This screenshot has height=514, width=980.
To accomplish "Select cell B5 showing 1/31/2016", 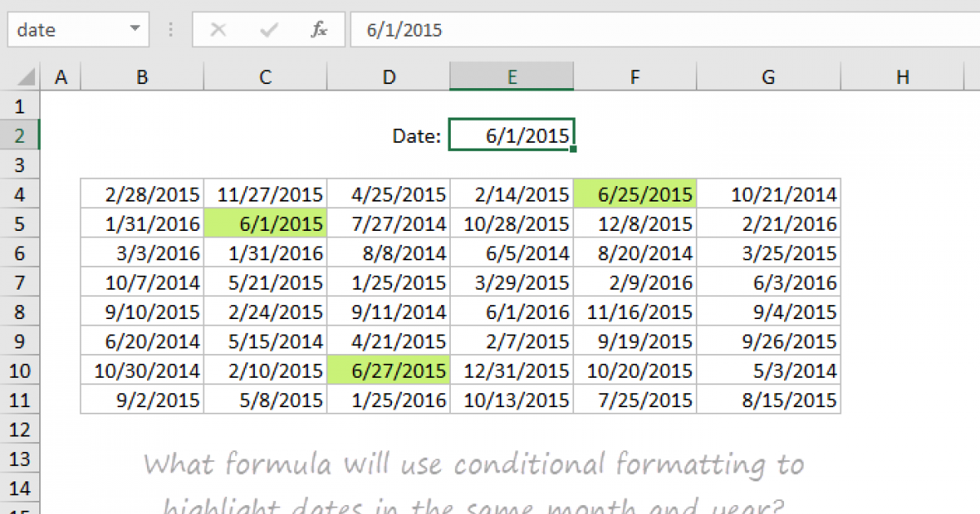I will point(141,223).
